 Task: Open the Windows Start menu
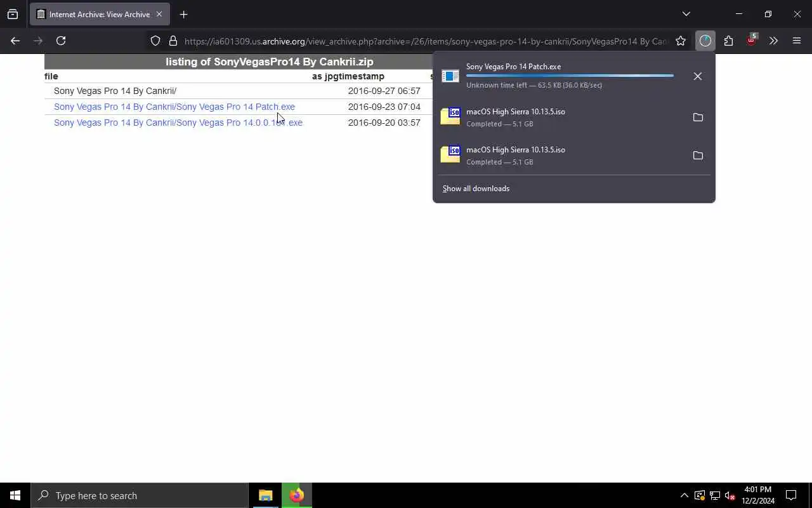[15, 495]
